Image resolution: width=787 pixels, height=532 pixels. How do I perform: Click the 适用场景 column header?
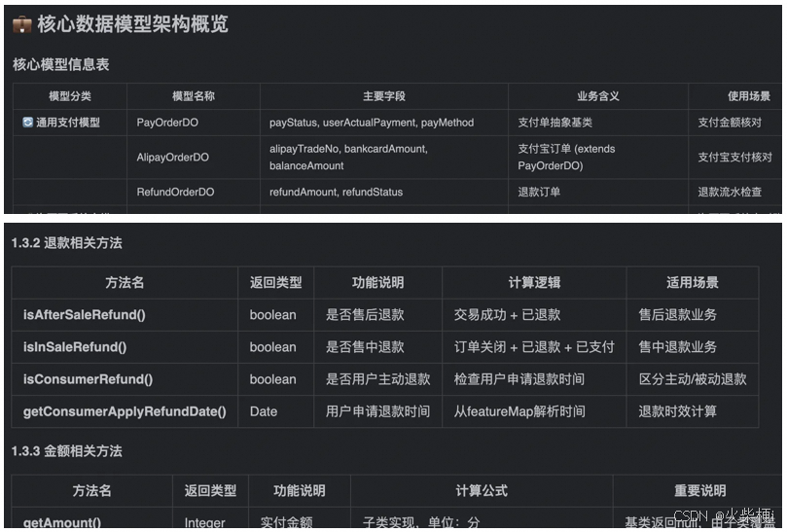[x=692, y=283]
